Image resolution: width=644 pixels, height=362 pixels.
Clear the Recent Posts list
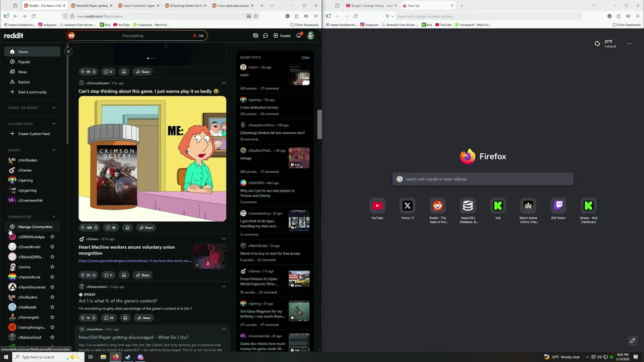point(305,57)
